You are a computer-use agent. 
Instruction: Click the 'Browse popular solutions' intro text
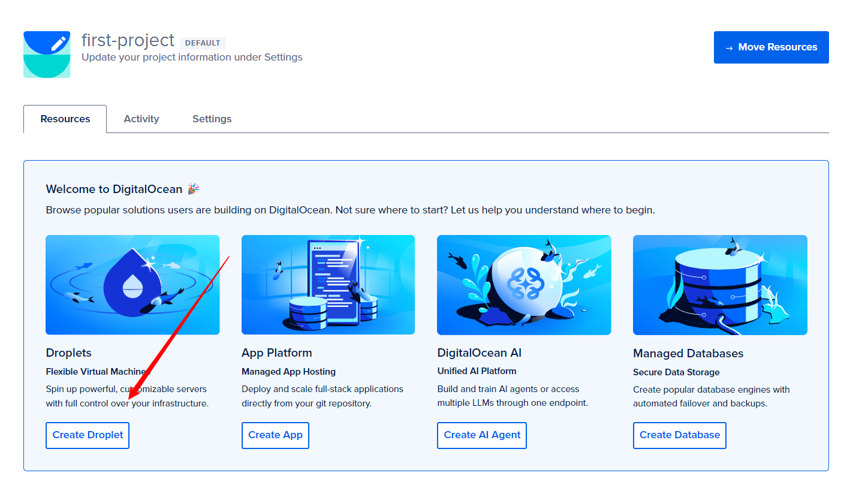(x=350, y=210)
